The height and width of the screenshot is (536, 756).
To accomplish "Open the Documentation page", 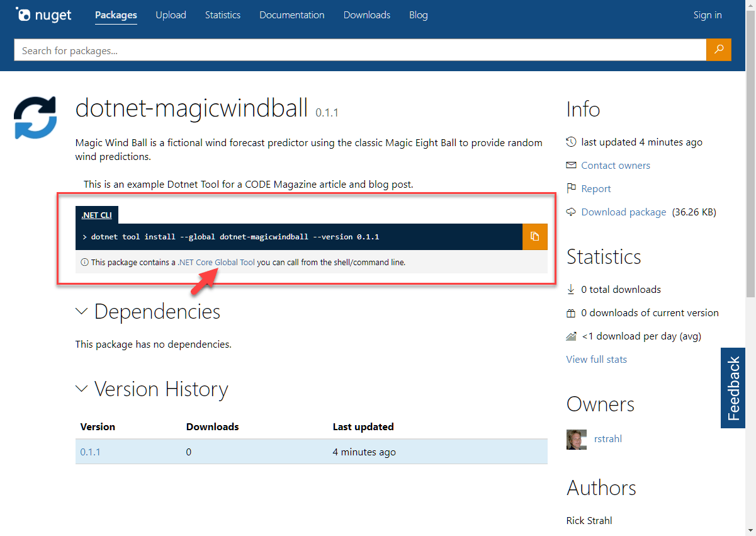I will pyautogui.click(x=292, y=15).
